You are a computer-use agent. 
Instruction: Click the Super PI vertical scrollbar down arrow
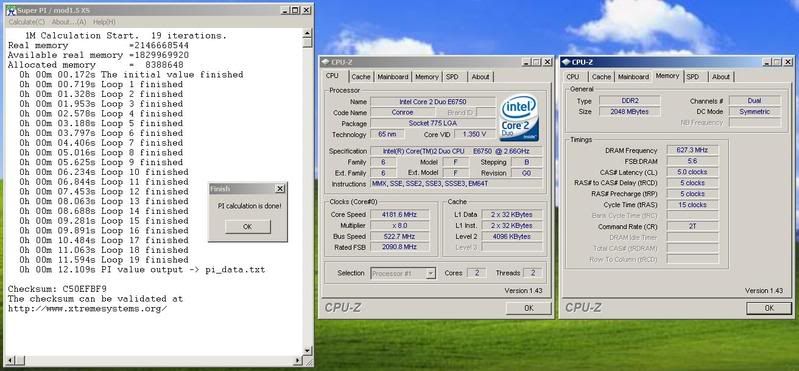pos(307,351)
